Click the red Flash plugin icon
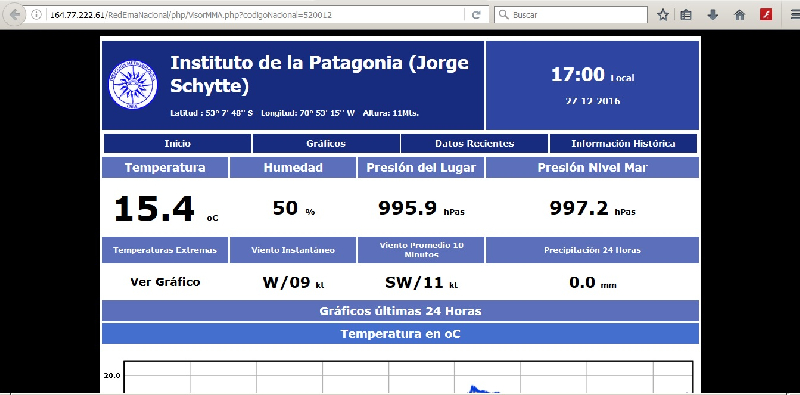This screenshot has height=395, width=800. tap(766, 14)
